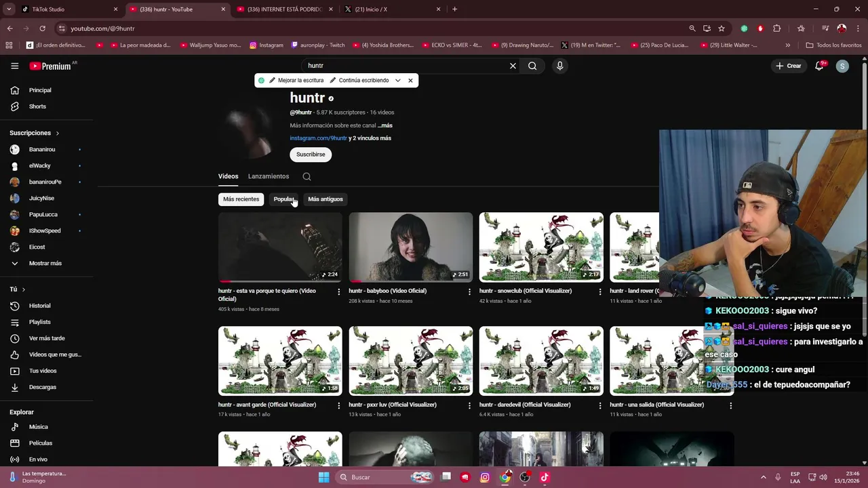Open the YouTube hamburger guide menu
This screenshot has width=868, height=488.
pos(14,66)
